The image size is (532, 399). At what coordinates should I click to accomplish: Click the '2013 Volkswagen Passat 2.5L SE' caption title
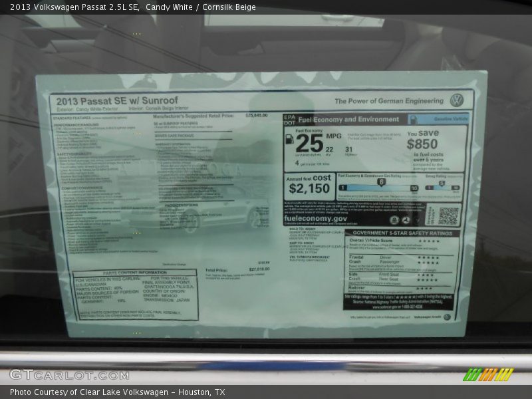[x=74, y=7]
